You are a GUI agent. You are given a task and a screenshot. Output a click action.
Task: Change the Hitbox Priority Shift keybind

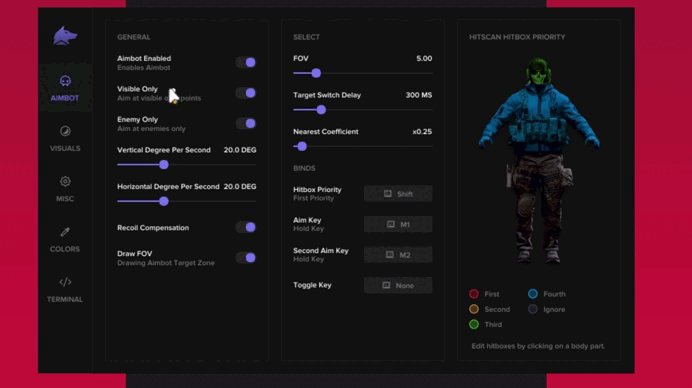point(398,194)
